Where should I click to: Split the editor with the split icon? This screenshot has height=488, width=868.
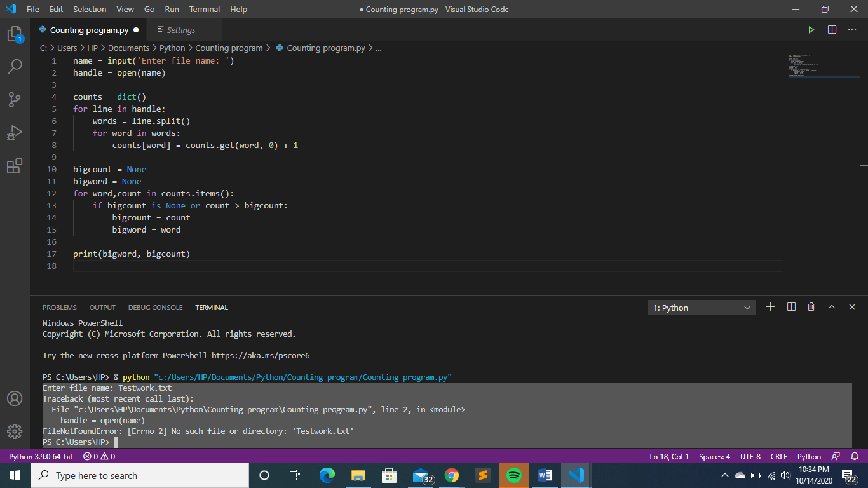(x=832, y=29)
